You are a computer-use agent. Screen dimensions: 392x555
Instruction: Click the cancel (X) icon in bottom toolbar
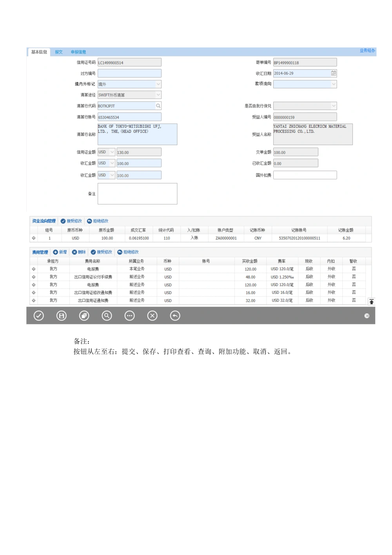(x=152, y=315)
